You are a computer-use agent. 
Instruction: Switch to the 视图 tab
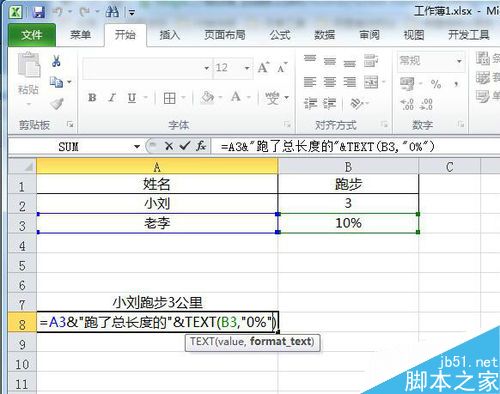click(x=414, y=35)
